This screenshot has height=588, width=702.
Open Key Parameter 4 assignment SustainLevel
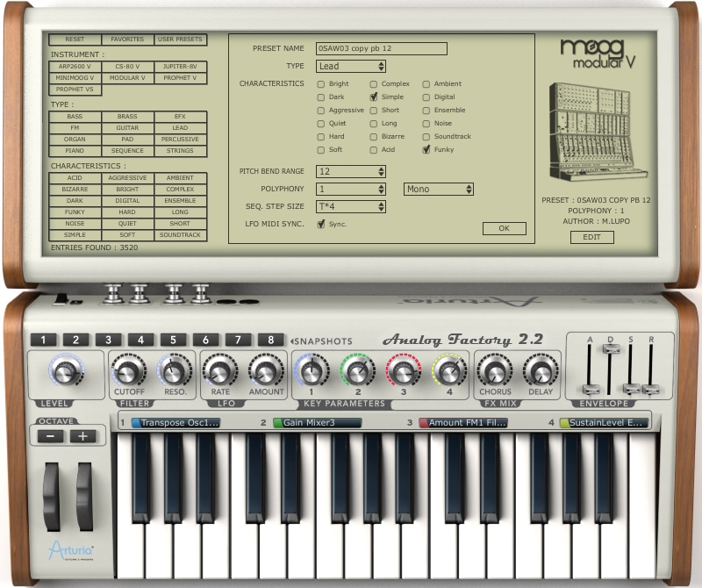point(604,423)
